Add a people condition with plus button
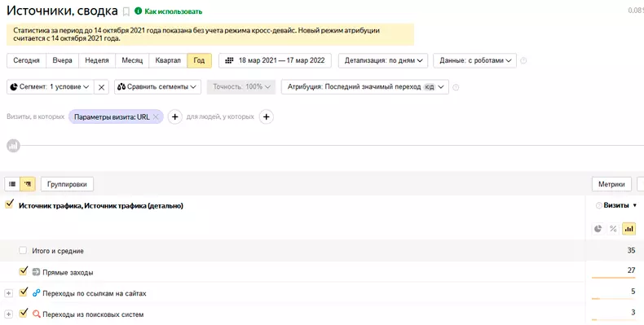Image resolution: width=644 pixels, height=325 pixels. pyautogui.click(x=266, y=117)
